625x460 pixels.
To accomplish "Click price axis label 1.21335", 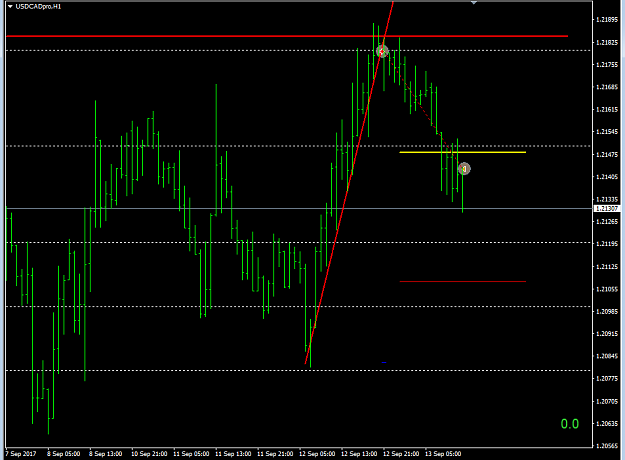I will click(607, 199).
